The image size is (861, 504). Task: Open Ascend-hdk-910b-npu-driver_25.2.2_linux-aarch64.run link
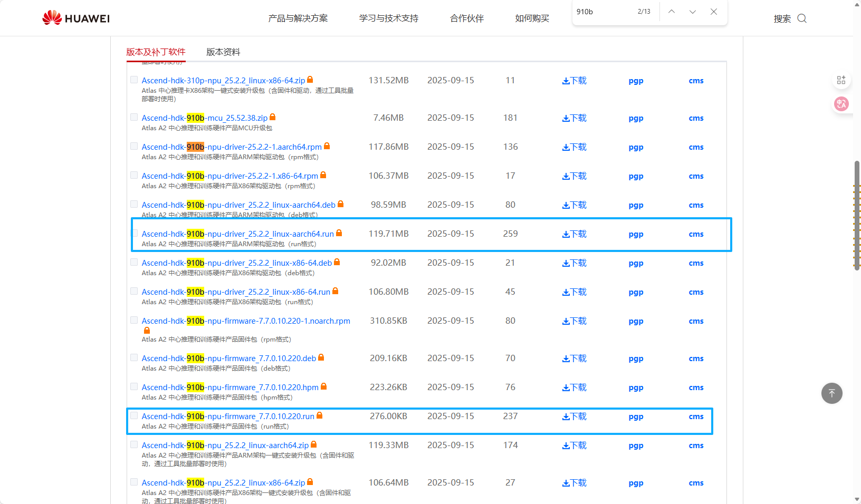click(238, 234)
